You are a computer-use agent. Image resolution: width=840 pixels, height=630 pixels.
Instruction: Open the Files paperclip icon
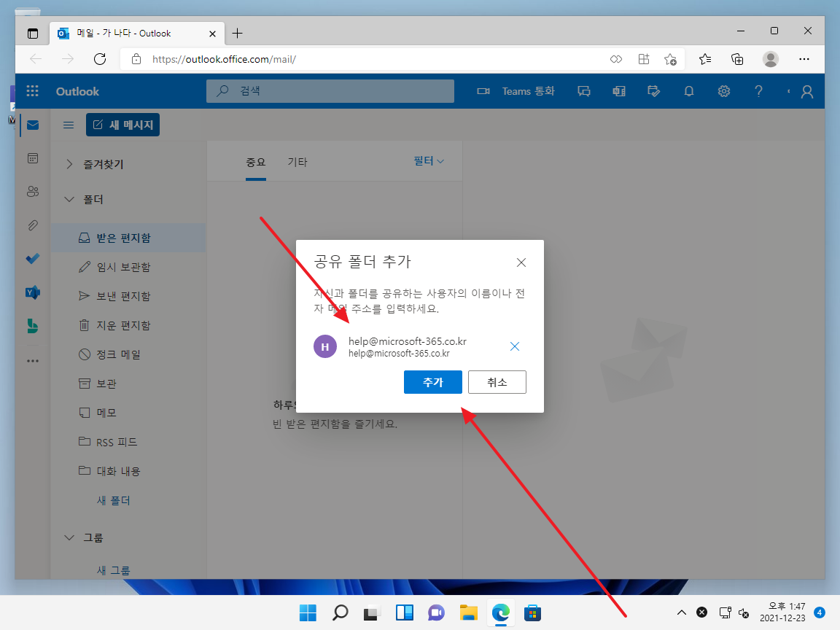tap(33, 225)
